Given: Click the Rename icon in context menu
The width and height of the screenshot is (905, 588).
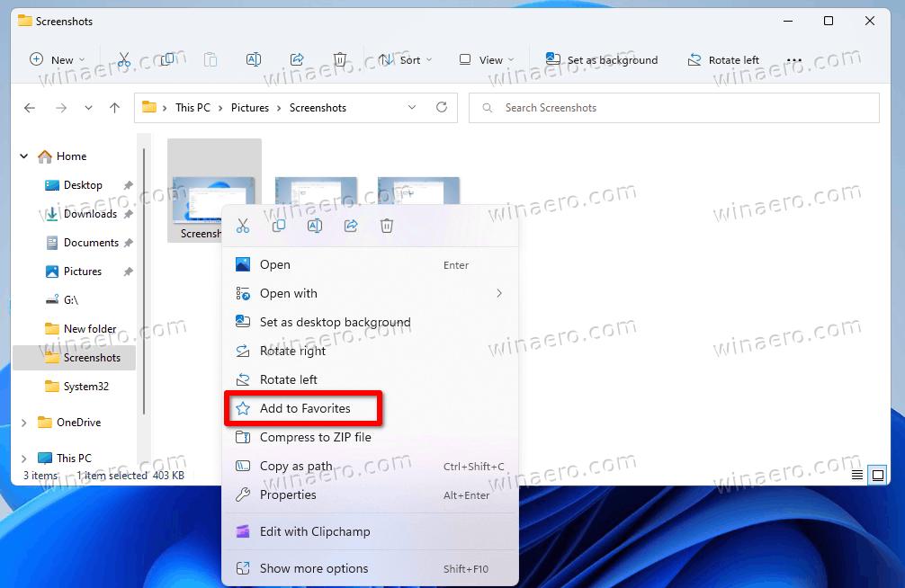Looking at the screenshot, I should coord(315,226).
